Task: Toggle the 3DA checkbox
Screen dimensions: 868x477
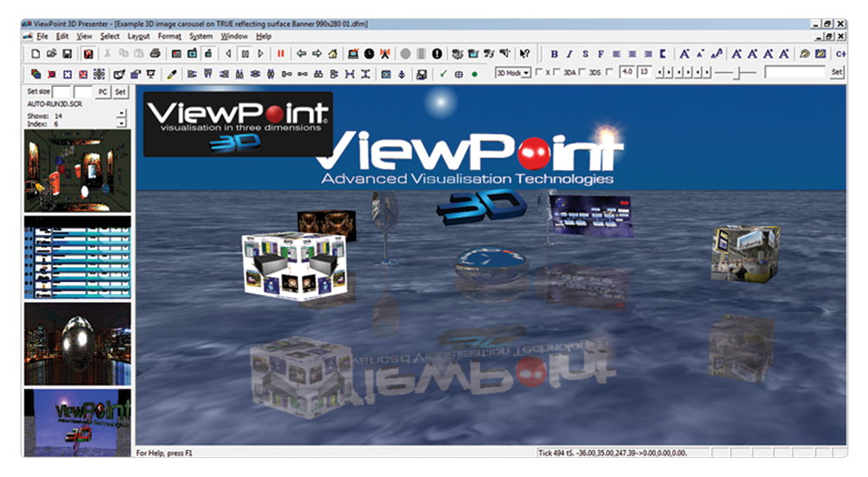Action: click(557, 73)
